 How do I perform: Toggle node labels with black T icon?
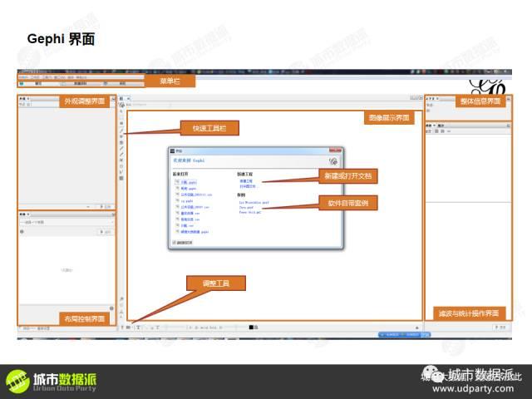(138, 328)
